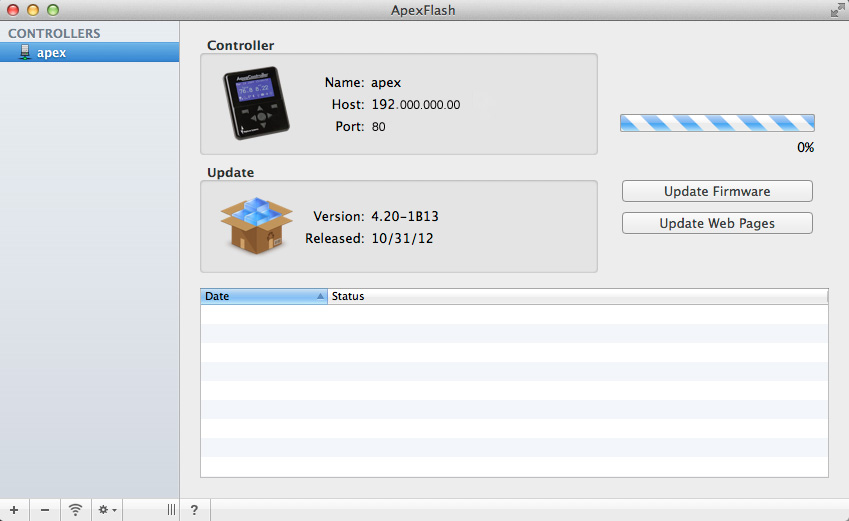
Task: Click the sidebar resize grip handle
Action: (x=171, y=510)
